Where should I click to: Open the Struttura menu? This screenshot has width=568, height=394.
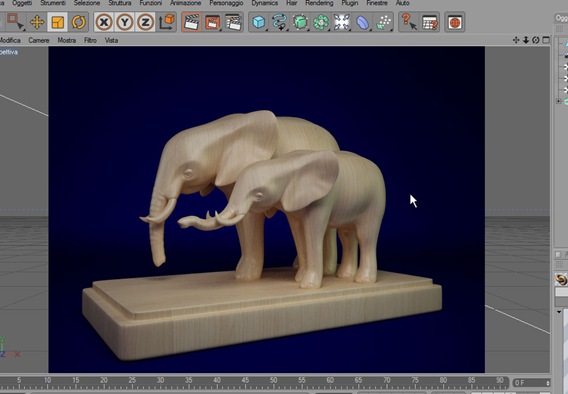click(120, 3)
